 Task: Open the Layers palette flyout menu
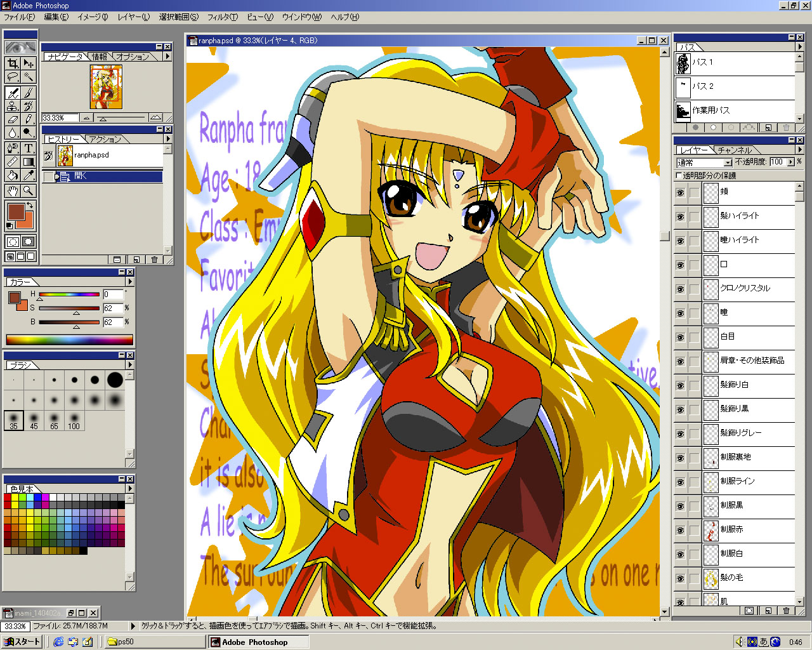tap(799, 150)
